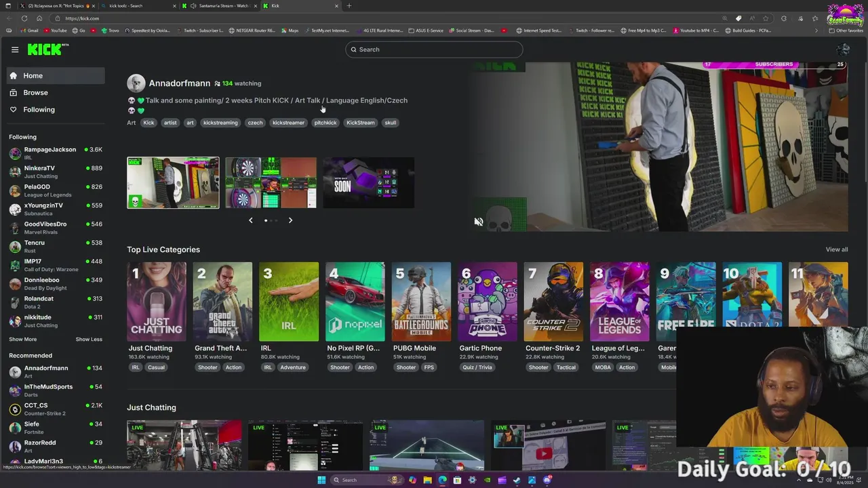Screen dimensions: 868x488
Task: Open nikkitude channel in sidebar
Action: pyautogui.click(x=56, y=321)
